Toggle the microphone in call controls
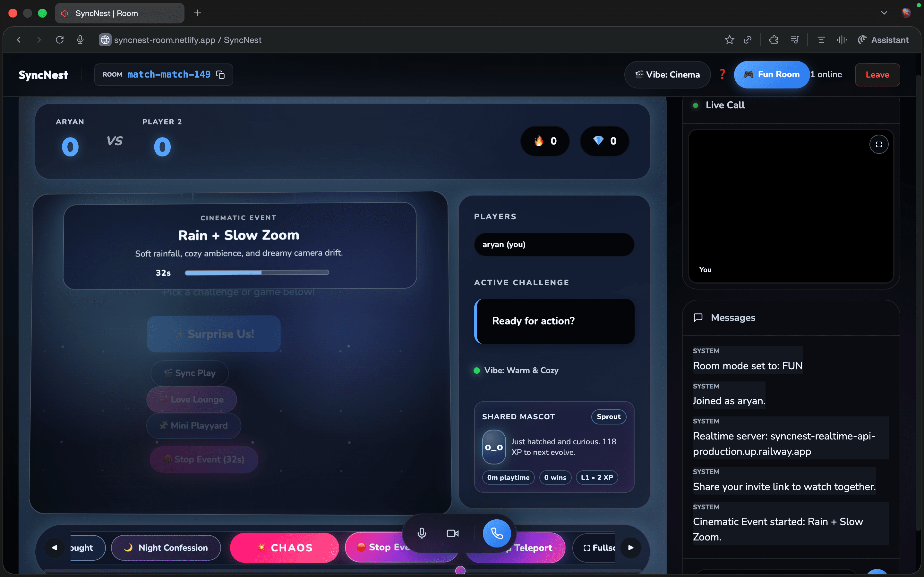Image resolution: width=924 pixels, height=577 pixels. tap(422, 533)
